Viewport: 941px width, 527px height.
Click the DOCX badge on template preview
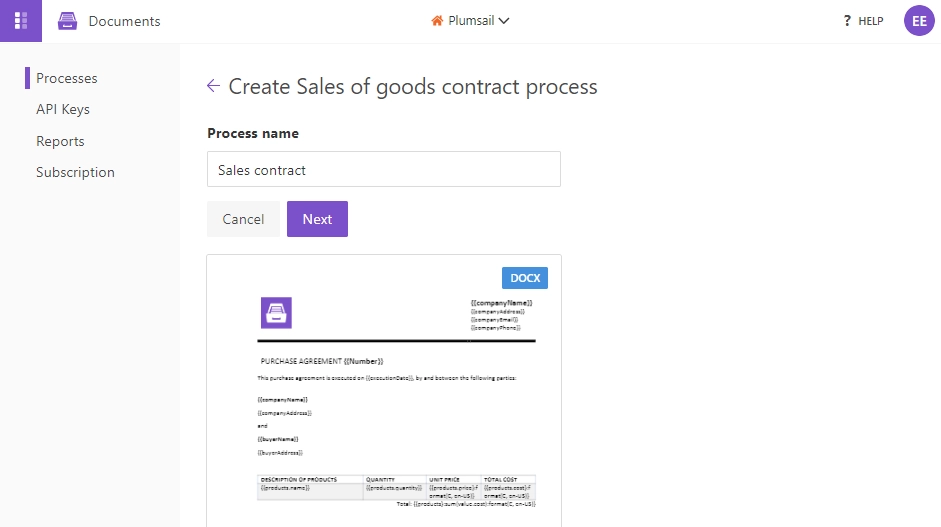pos(525,278)
